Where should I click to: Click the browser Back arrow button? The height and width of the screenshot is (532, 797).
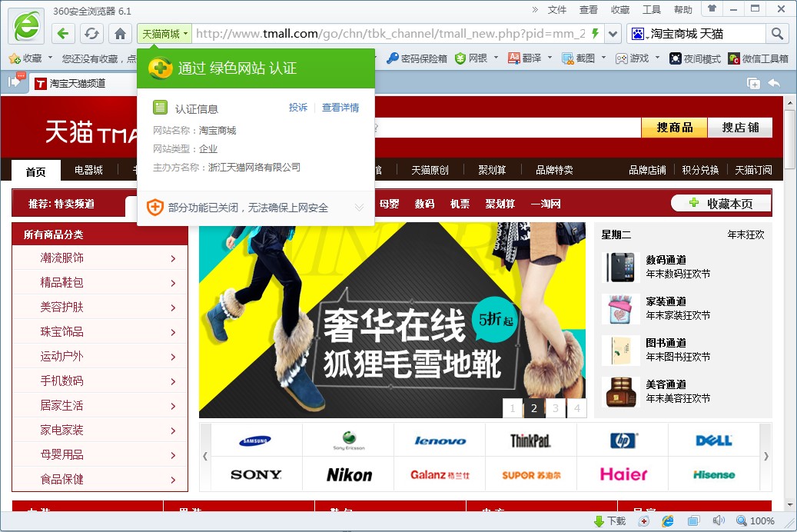(63, 34)
